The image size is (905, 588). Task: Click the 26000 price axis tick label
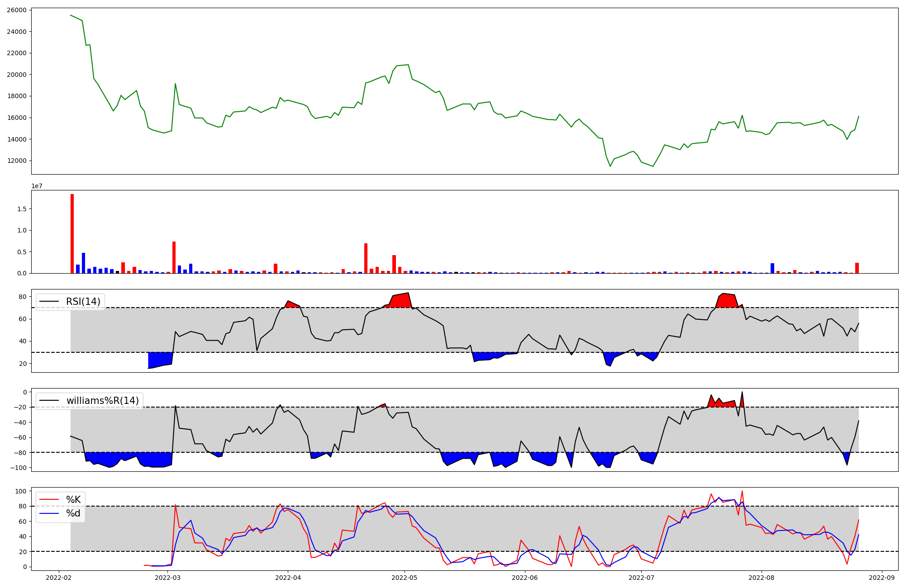(17, 10)
